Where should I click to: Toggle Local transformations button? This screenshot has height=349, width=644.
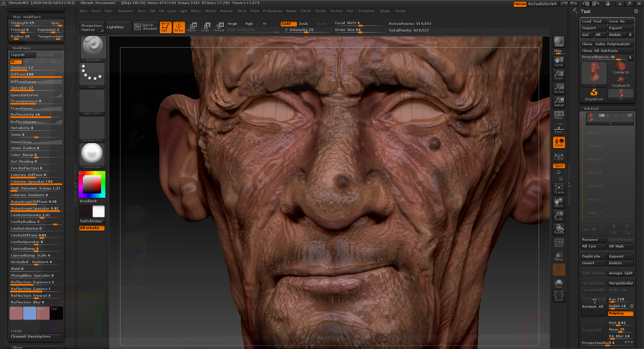[x=559, y=142]
